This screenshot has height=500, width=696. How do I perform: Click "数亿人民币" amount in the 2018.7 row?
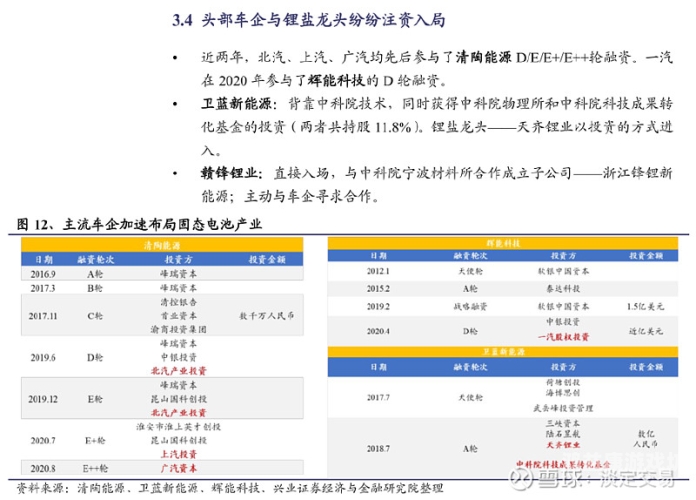click(646, 439)
